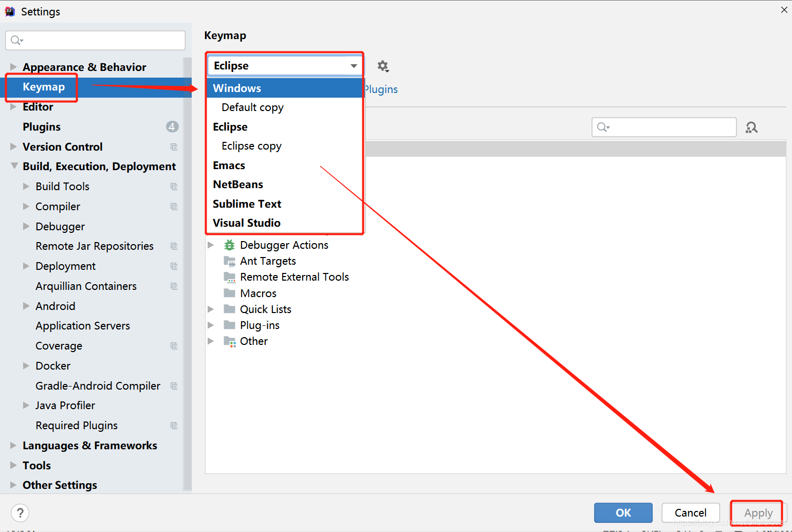Click Find Actions by Shortcut icon
Screen dimensions: 792x532
752,127
